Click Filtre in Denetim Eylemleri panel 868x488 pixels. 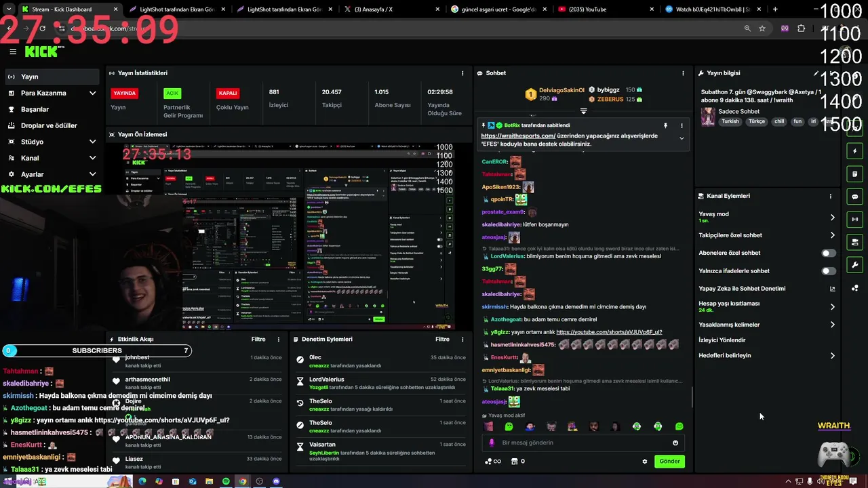pos(442,339)
